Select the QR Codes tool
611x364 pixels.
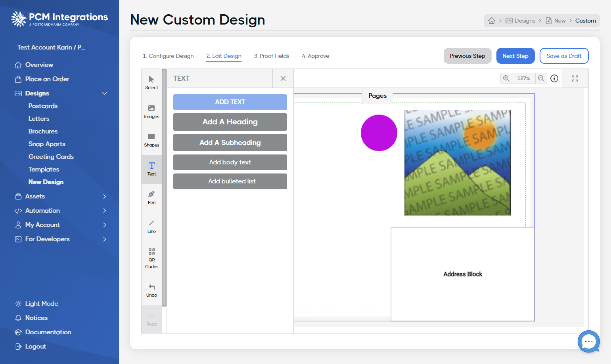tap(151, 258)
